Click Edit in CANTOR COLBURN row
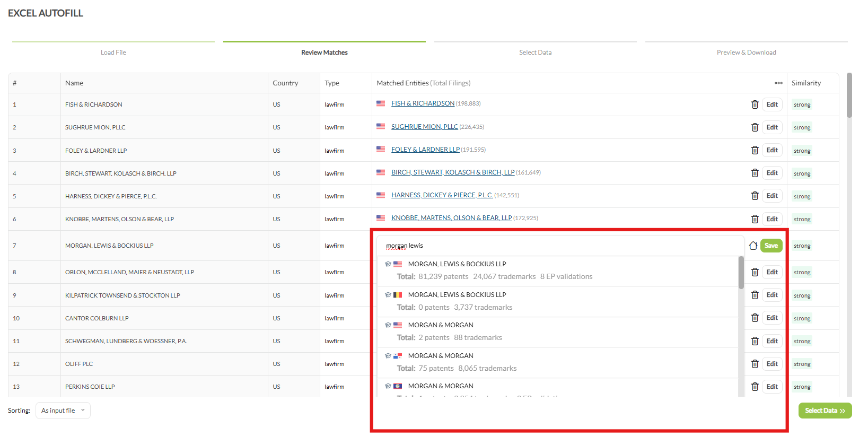Viewport: 868px width, 436px height. (772, 318)
